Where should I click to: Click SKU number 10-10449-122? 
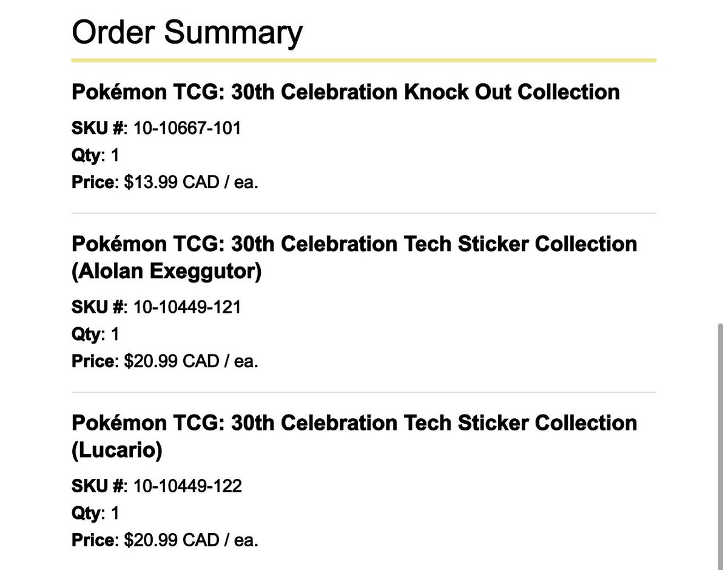pos(187,486)
